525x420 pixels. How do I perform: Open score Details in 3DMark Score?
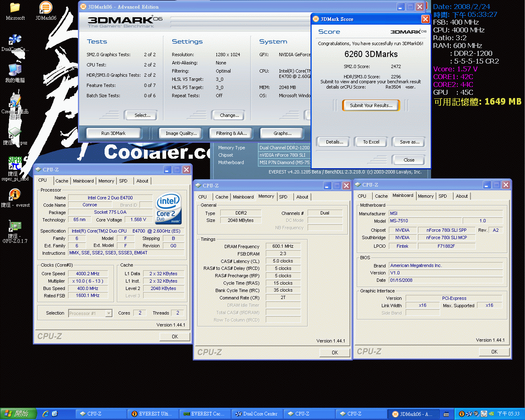pos(335,142)
